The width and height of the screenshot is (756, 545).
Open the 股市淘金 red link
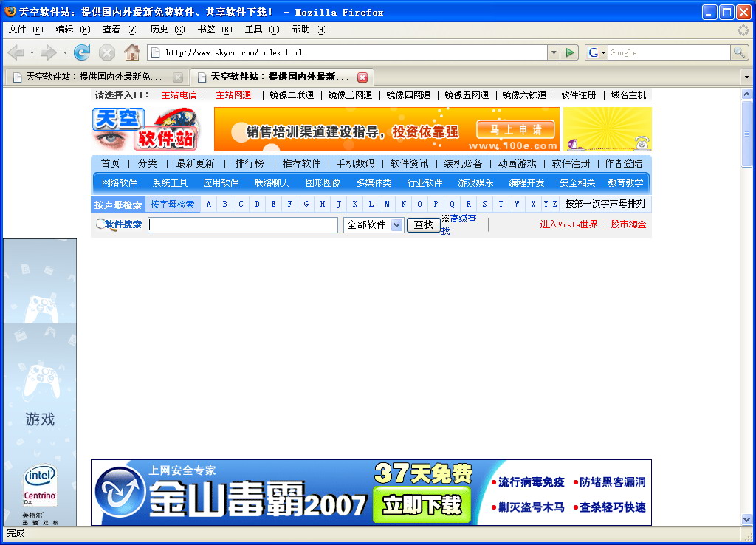[628, 224]
